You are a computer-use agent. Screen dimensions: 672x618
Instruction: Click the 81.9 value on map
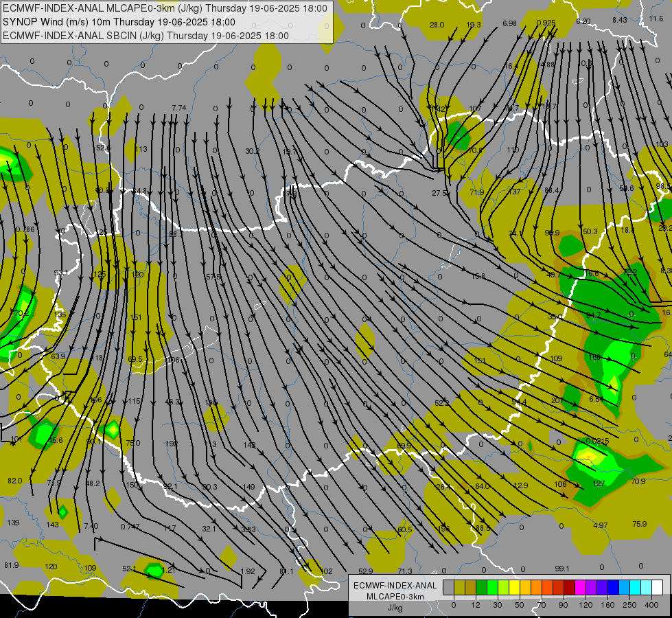pyautogui.click(x=12, y=566)
